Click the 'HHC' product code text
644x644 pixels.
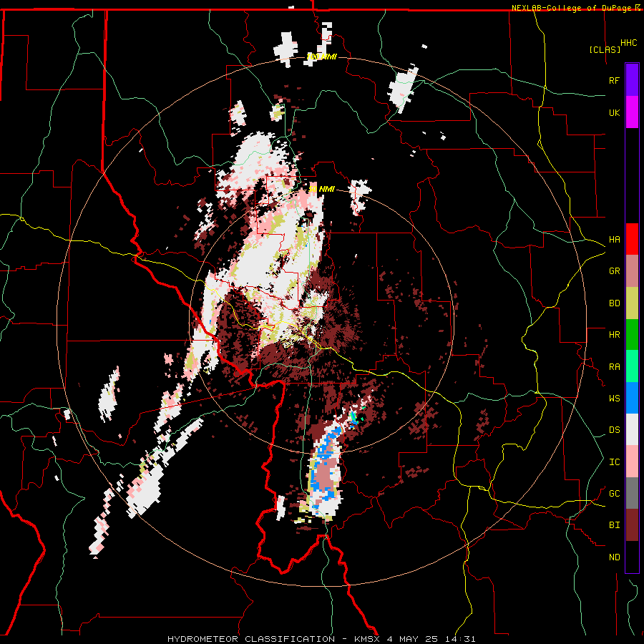[629, 43]
